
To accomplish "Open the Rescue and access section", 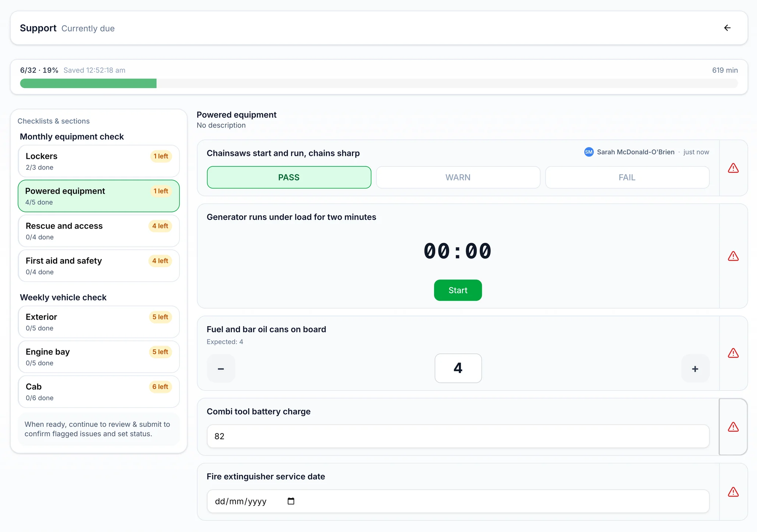I will [x=99, y=231].
